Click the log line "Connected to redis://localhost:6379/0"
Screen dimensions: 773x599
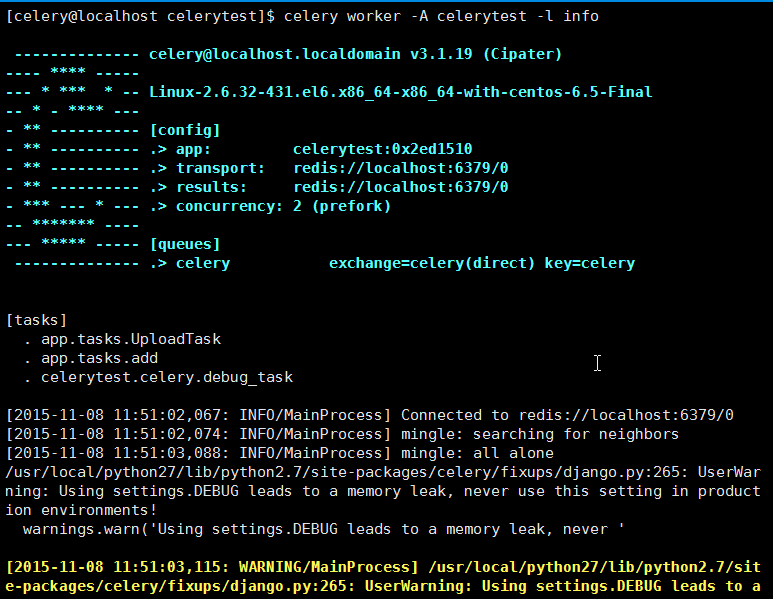point(567,415)
